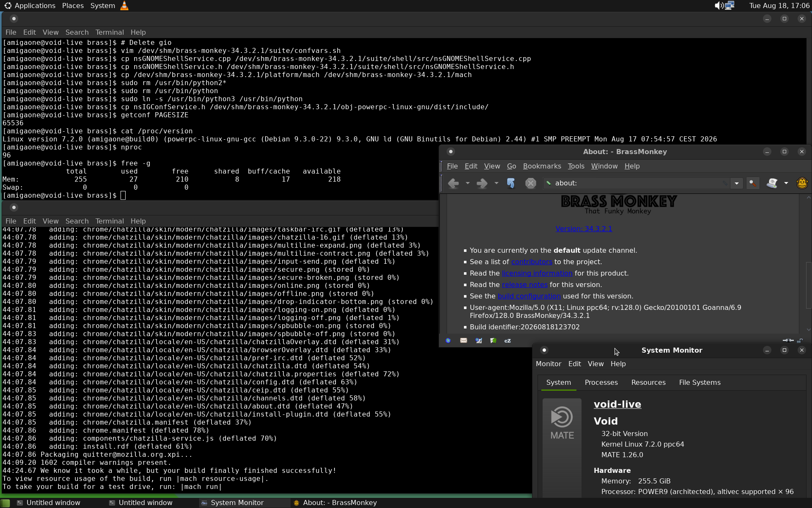
Task: Click the void-live hostname heading
Action: [x=617, y=404]
